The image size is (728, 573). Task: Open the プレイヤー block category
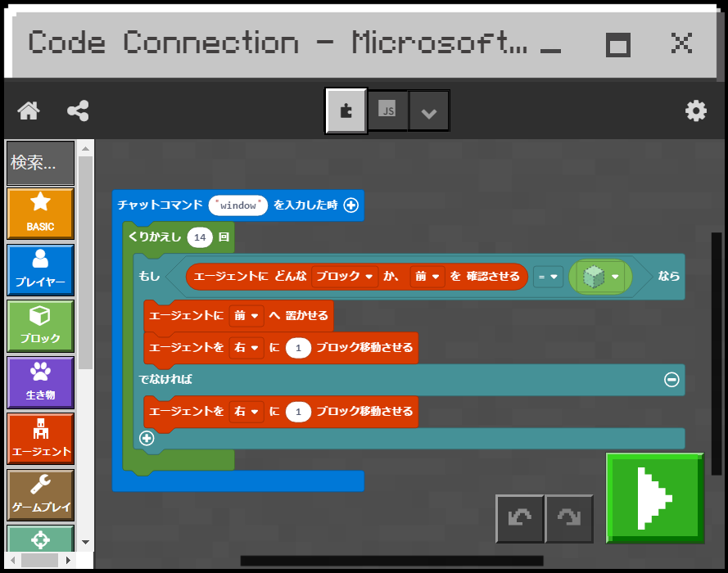coord(40,269)
